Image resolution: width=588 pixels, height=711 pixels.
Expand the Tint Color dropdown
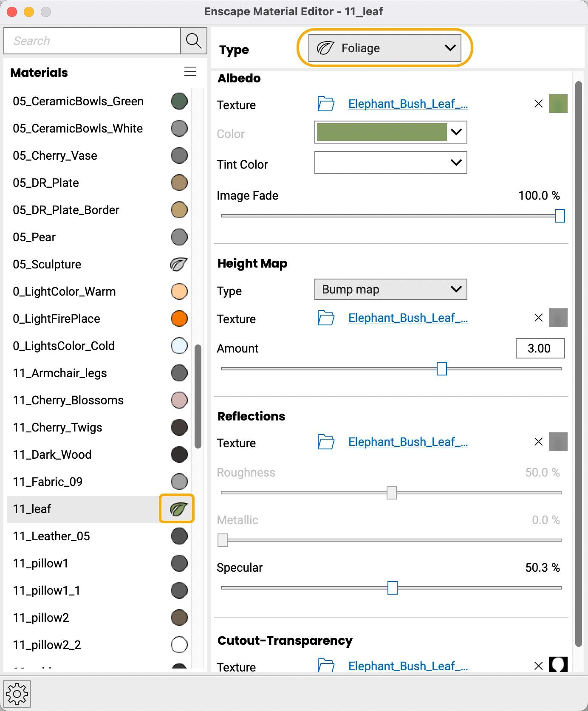point(390,163)
